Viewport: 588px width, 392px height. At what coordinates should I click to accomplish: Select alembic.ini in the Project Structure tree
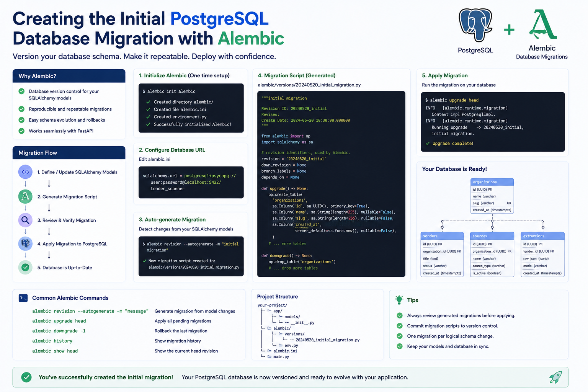285,351
